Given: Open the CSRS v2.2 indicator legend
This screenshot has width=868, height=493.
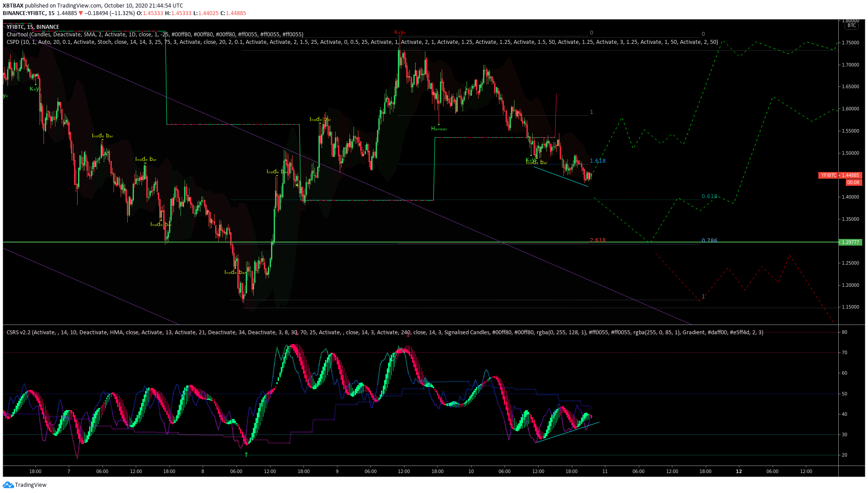Looking at the screenshot, I should pos(385,332).
